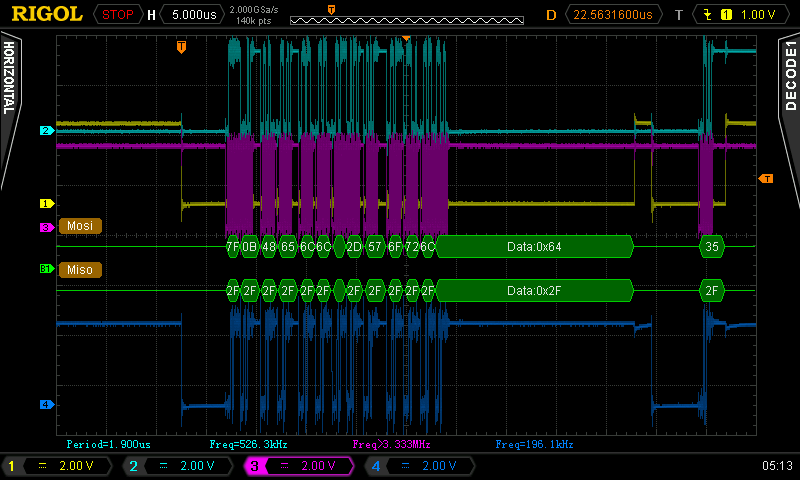
Task: Open the DECODE1 side tab
Action: click(790, 77)
